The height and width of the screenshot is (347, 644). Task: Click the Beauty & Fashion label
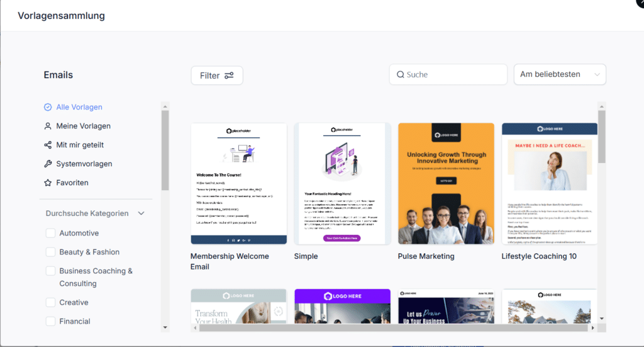[x=89, y=252]
